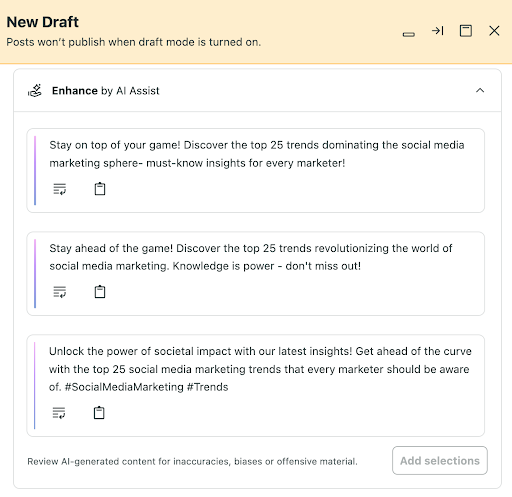Copy the first suggestion with the clipboard icon
512x497 pixels.
click(100, 189)
